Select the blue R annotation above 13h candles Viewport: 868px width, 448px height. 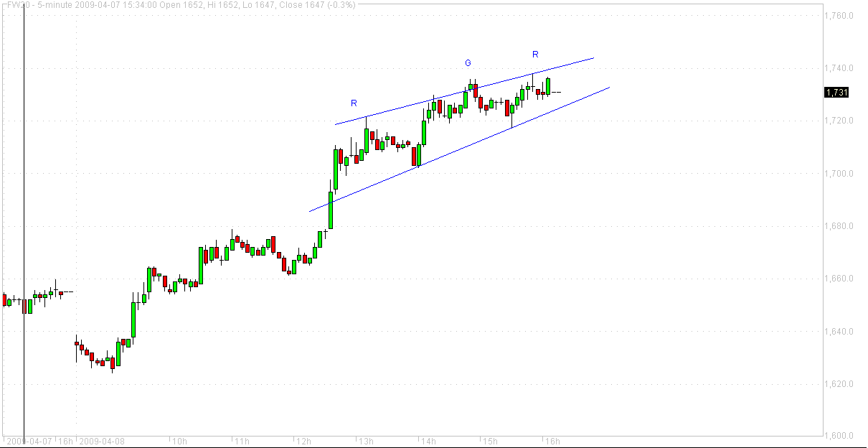(354, 103)
